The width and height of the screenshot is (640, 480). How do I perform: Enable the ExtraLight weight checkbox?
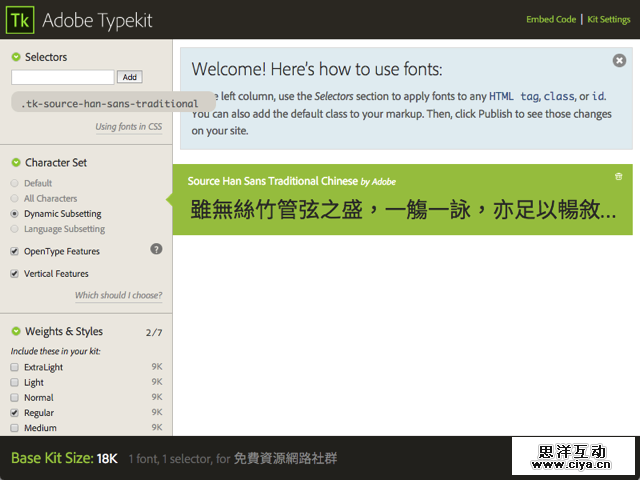pos(14,368)
